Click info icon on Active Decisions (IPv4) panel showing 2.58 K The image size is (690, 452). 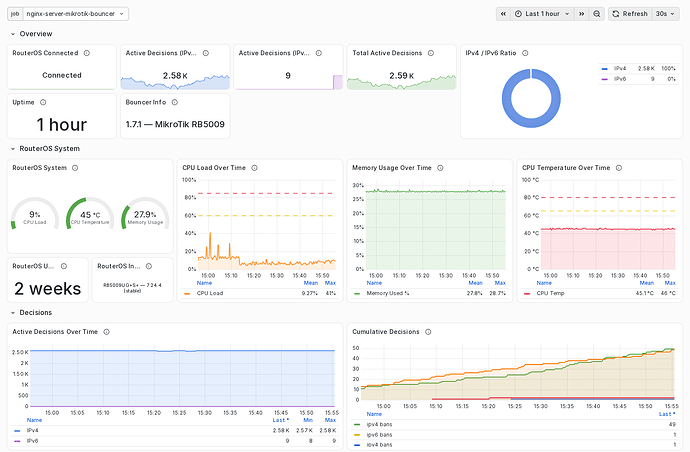point(206,53)
